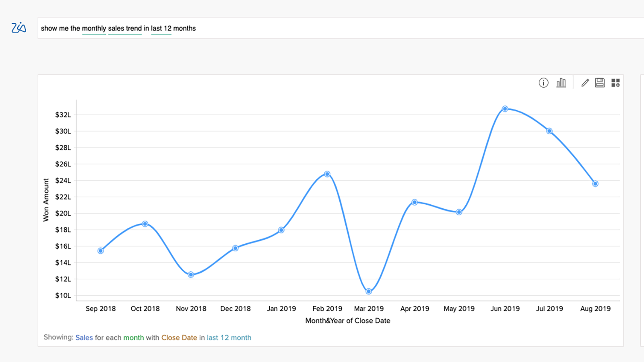Click the floppy disk save icon

tap(600, 82)
